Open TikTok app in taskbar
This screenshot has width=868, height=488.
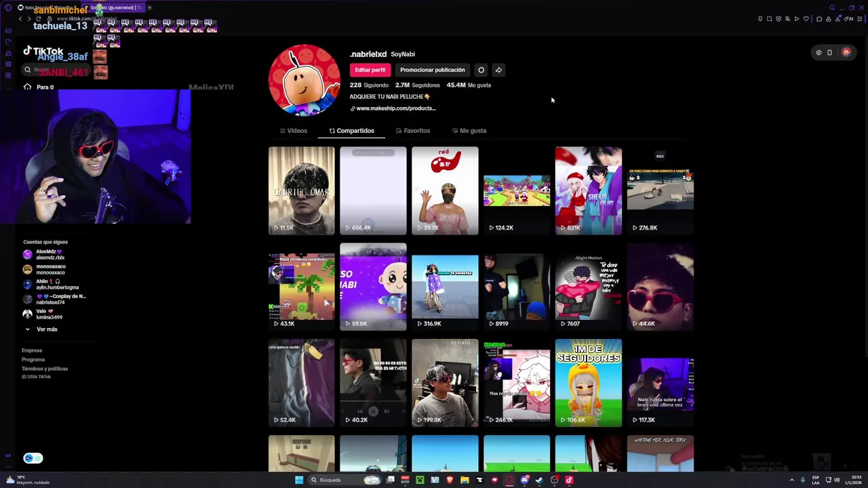click(569, 480)
